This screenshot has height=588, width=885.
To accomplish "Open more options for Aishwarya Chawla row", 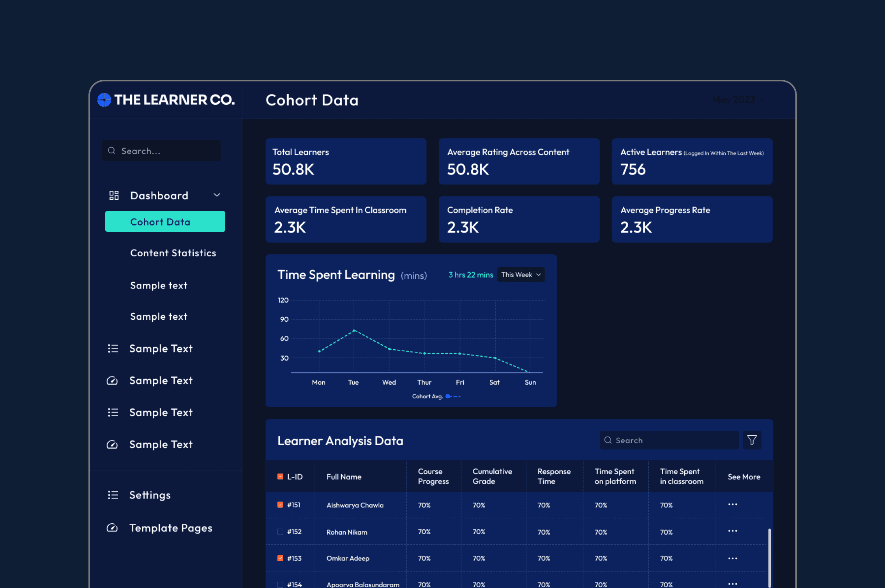I will 733,504.
